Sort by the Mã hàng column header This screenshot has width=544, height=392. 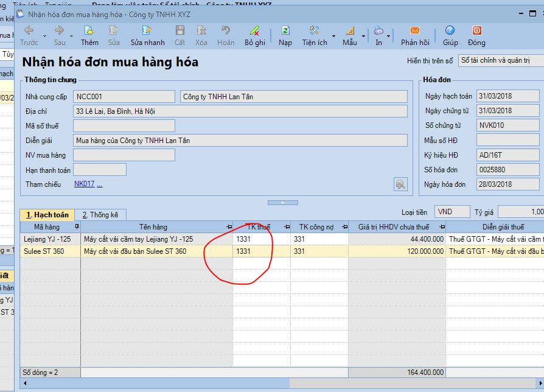(47, 227)
